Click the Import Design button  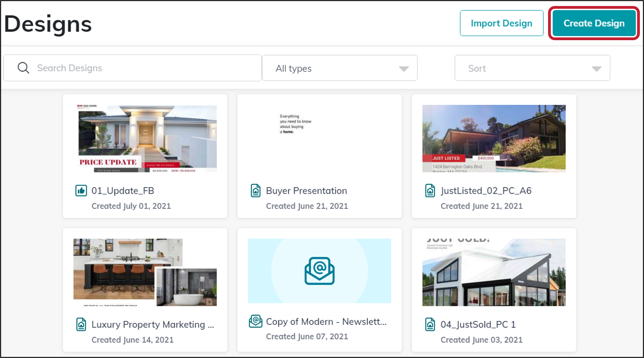[501, 23]
